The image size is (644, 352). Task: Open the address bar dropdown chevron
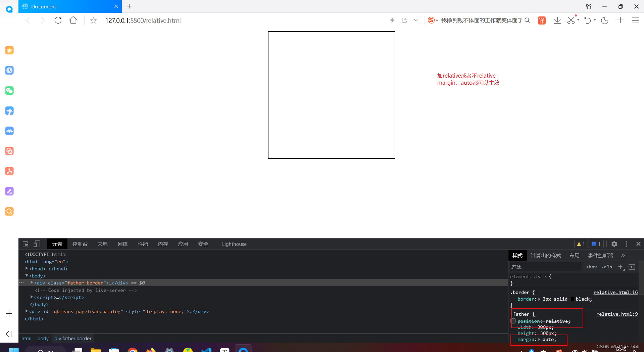click(416, 20)
